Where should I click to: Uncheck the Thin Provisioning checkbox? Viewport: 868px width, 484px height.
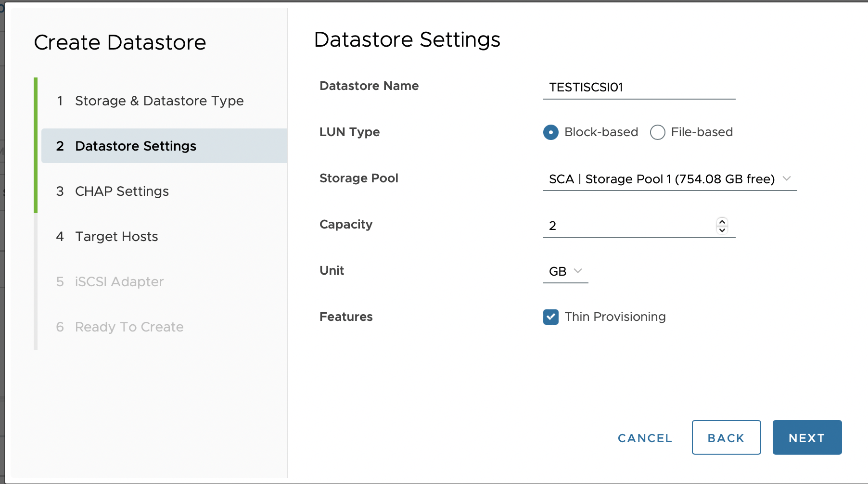click(x=551, y=317)
